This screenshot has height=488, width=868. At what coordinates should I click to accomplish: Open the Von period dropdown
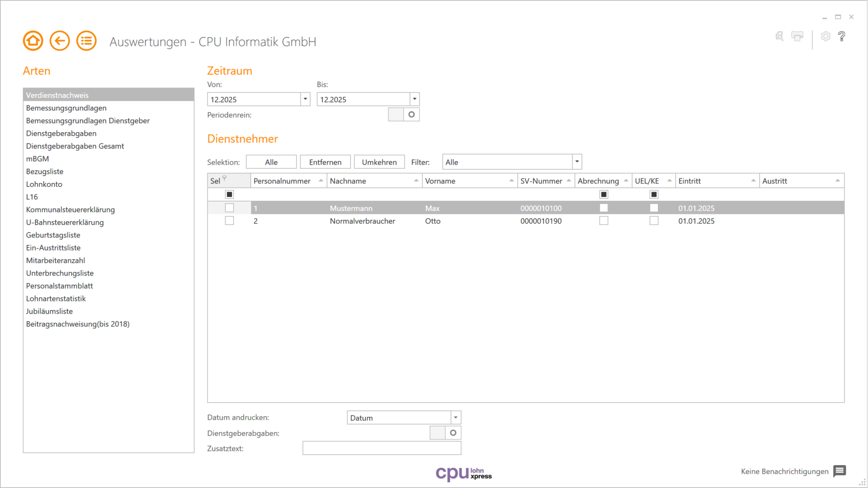[305, 99]
